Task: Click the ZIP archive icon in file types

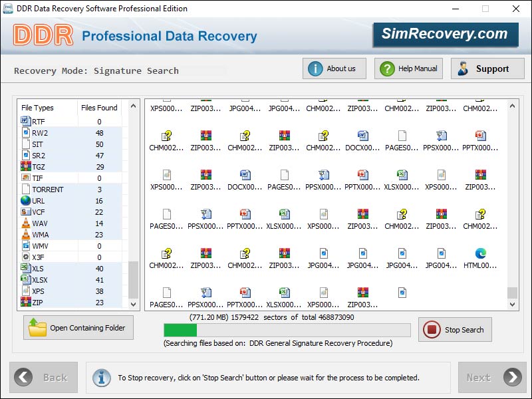Action: point(26,302)
